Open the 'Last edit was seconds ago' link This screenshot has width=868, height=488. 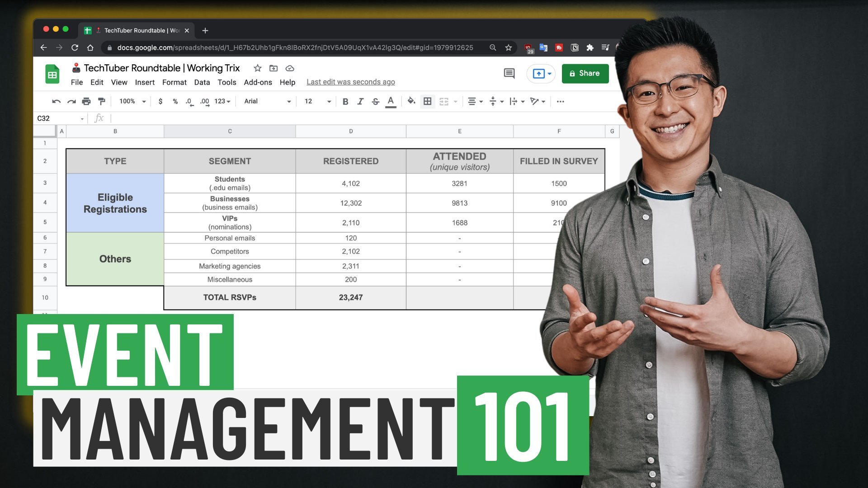350,82
